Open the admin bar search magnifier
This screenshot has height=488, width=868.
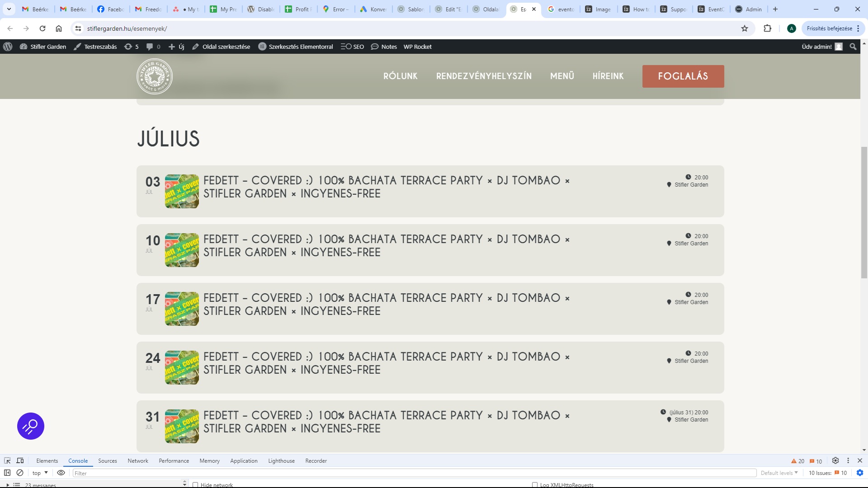point(853,47)
